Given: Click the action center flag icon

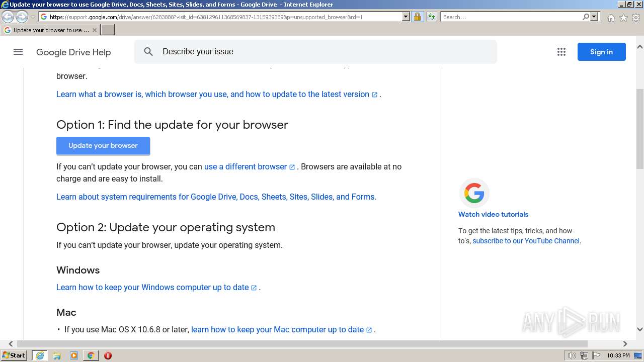Looking at the screenshot, I should (x=596, y=355).
